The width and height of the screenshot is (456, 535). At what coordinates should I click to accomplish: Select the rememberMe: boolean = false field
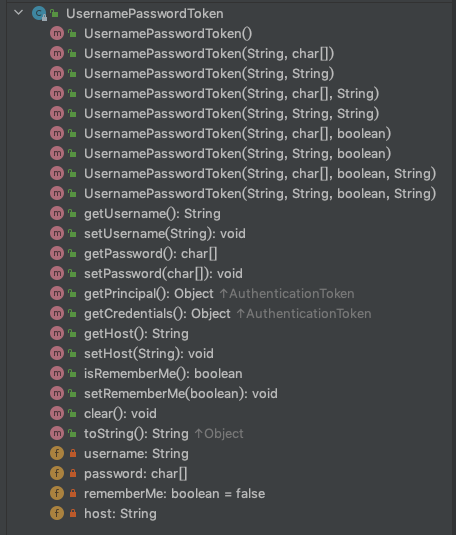[x=174, y=493]
